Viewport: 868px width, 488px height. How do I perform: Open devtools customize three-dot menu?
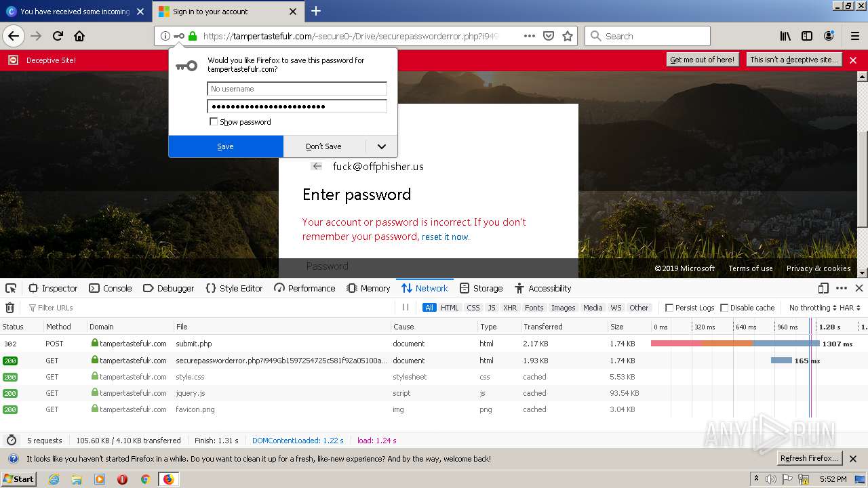pyautogui.click(x=842, y=288)
